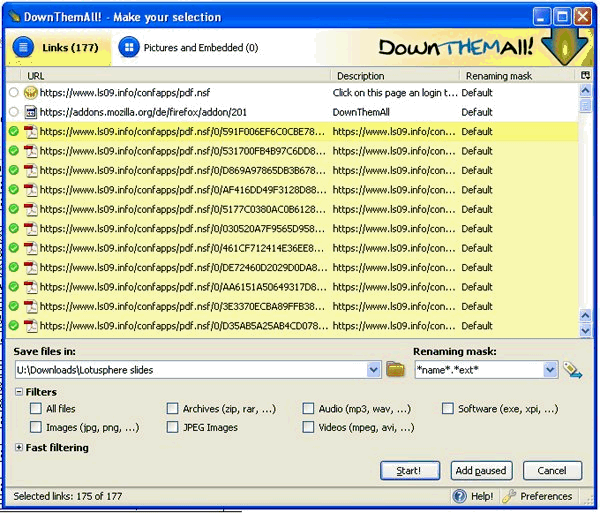Enable the Archives (zip, rar) filter
Screen dimensions: 600x513
click(173, 409)
